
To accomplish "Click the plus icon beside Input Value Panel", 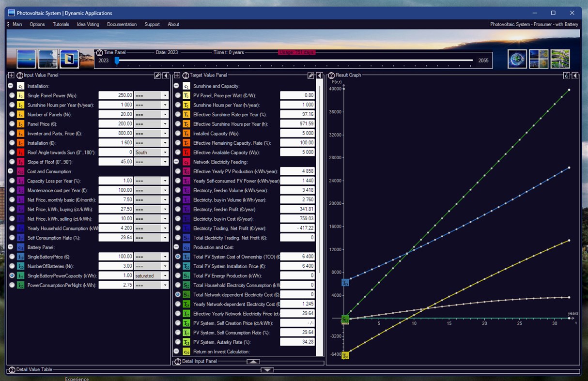I will (x=11, y=76).
